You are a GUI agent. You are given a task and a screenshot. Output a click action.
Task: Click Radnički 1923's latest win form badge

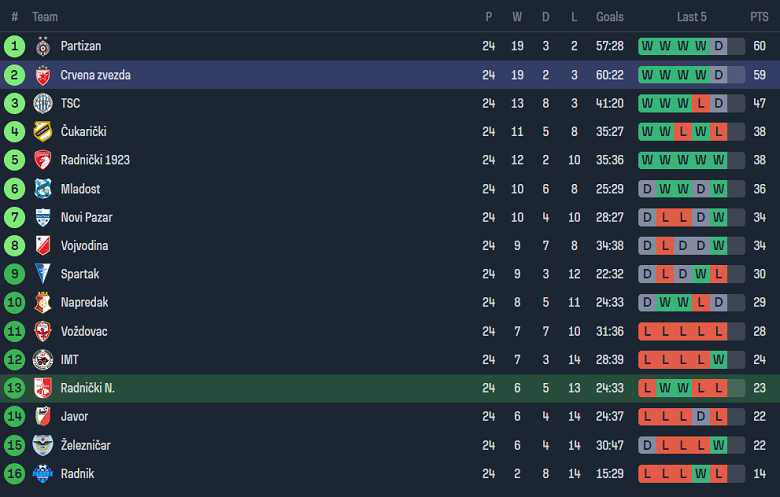[719, 160]
